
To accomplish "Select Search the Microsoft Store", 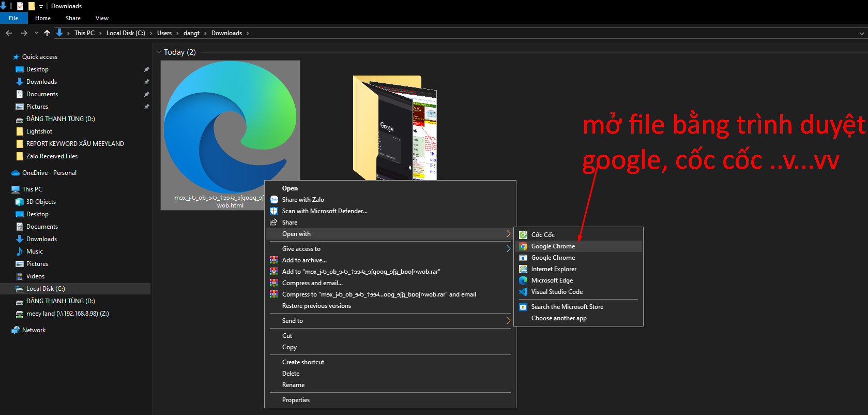I will 578,307.
